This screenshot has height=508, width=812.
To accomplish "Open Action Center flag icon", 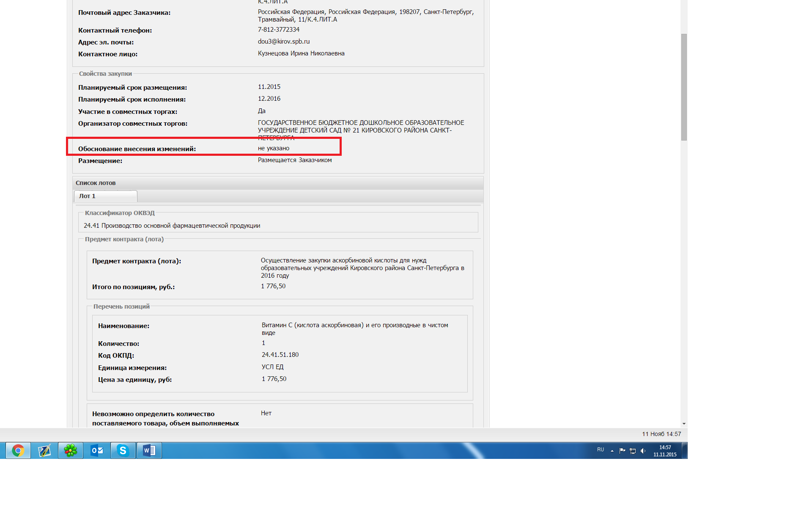I will click(x=622, y=451).
